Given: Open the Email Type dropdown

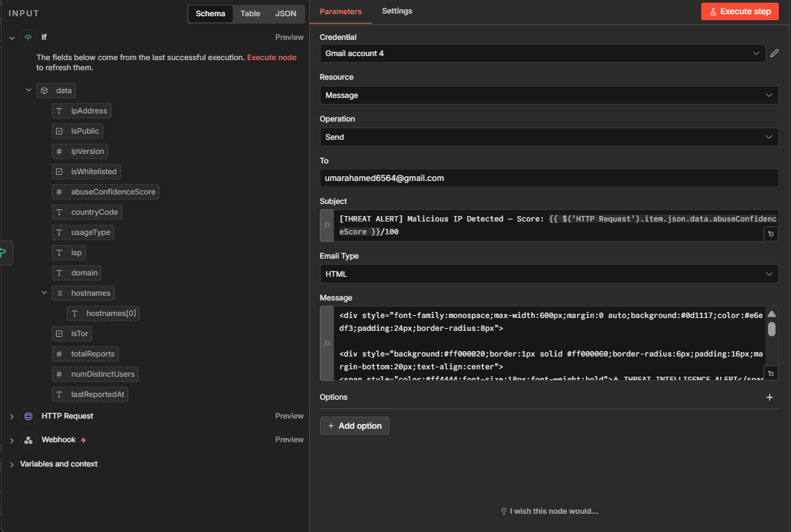Looking at the screenshot, I should coord(549,274).
